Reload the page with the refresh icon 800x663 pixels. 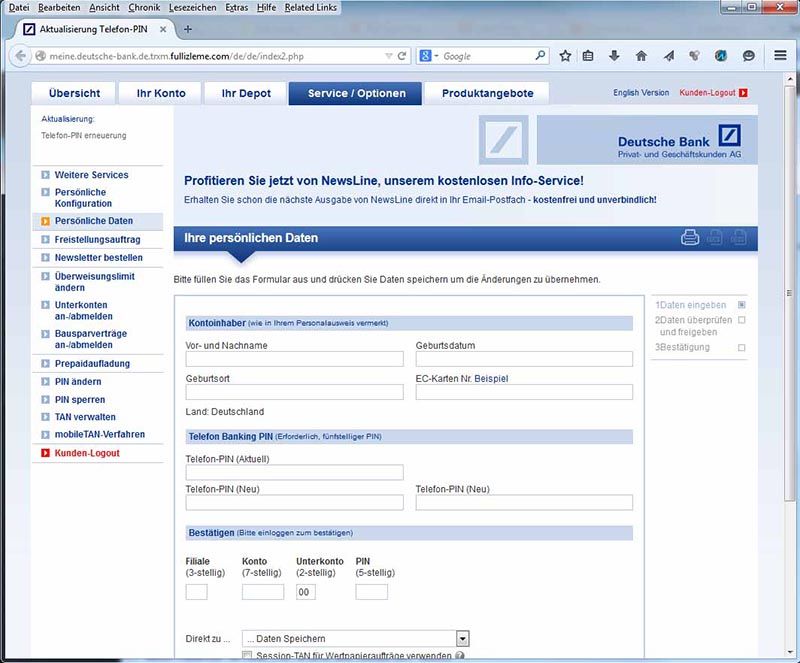[402, 56]
